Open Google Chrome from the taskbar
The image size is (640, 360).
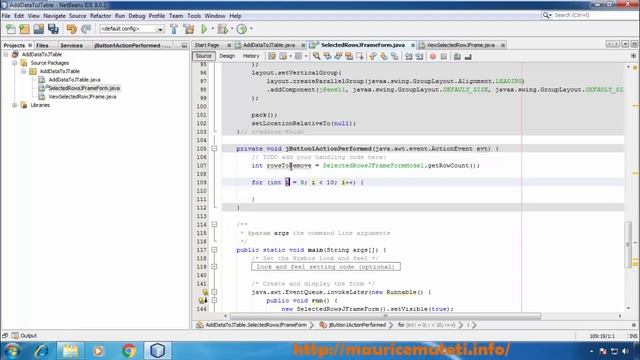(x=129, y=351)
